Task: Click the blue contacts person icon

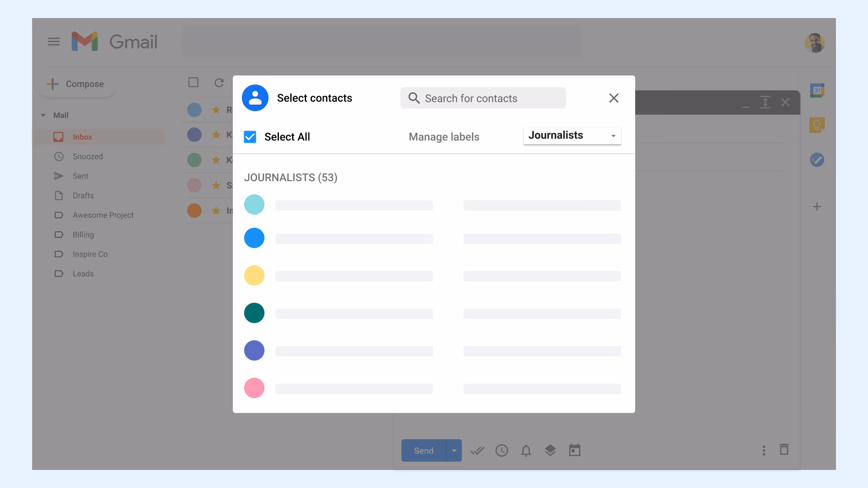Action: (x=255, y=98)
